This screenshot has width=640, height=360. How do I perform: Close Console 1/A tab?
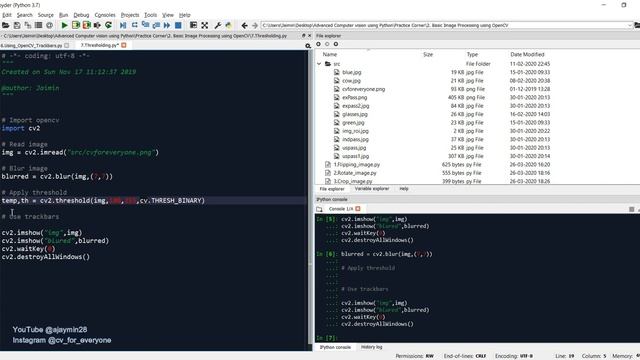(x=358, y=209)
